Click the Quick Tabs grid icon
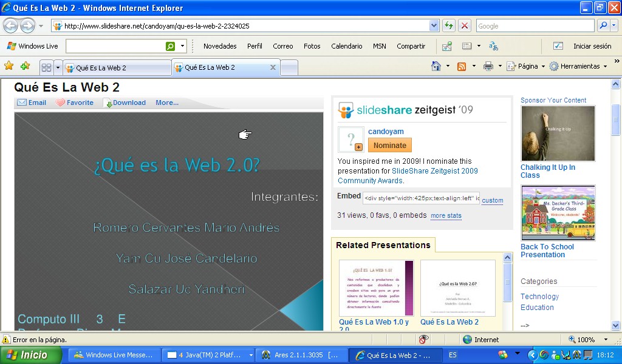The width and height of the screenshot is (622, 364). coord(46,67)
